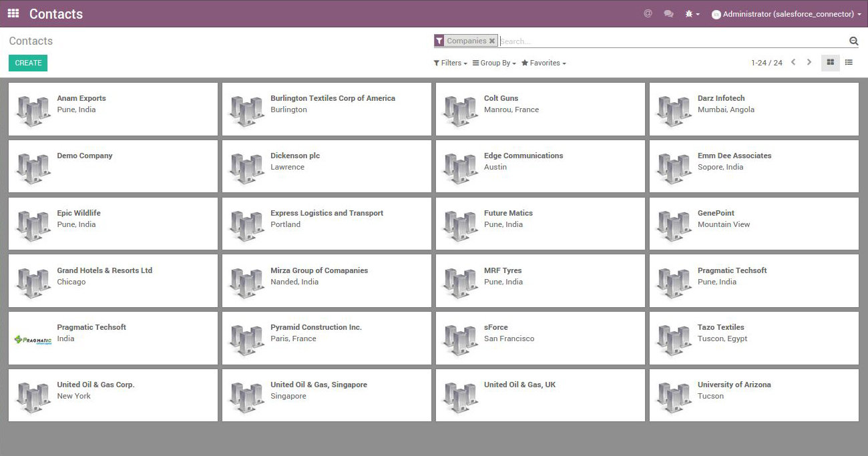868x456 pixels.
Task: Click the GenePoint building icon
Action: (674, 226)
